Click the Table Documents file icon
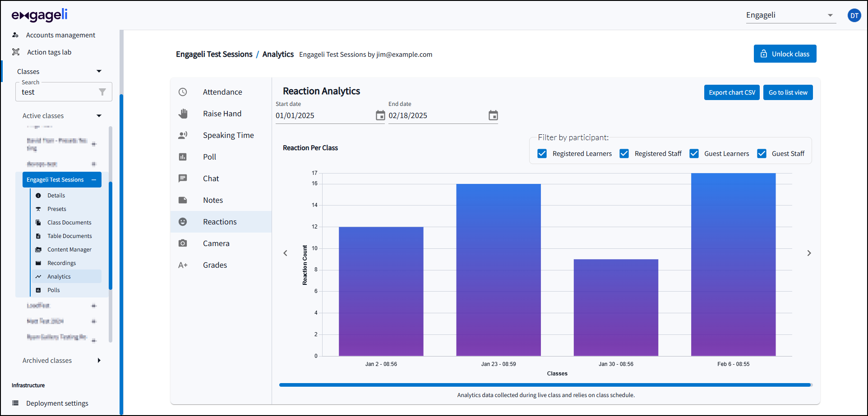868x416 pixels. click(38, 236)
